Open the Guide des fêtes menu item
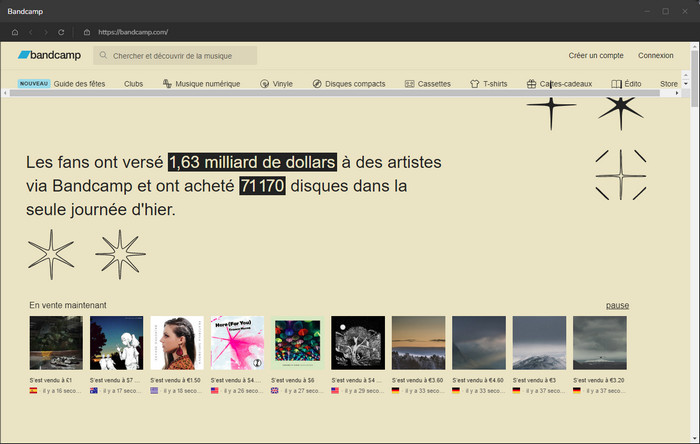The image size is (700, 444). pyautogui.click(x=79, y=84)
